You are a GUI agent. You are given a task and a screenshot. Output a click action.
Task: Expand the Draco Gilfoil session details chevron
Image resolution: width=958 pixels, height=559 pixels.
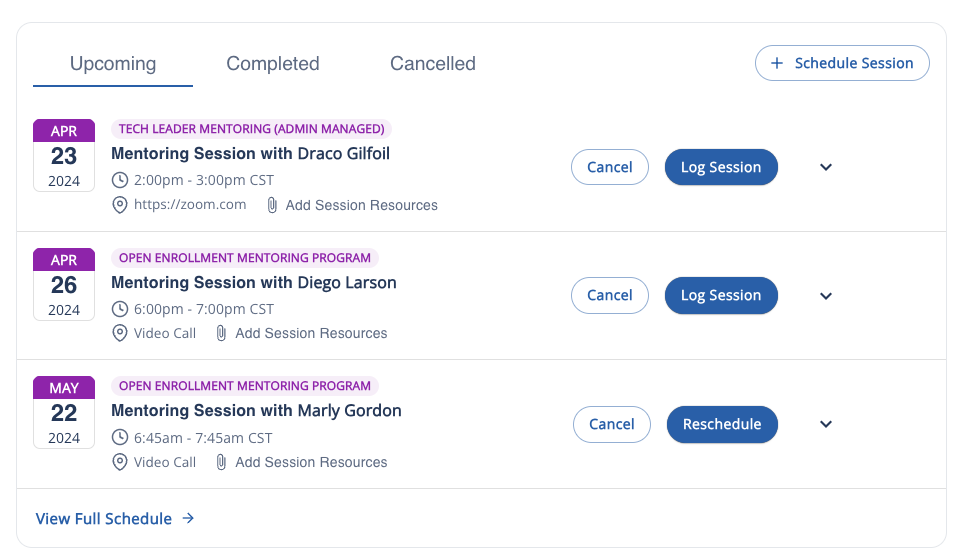click(x=826, y=167)
